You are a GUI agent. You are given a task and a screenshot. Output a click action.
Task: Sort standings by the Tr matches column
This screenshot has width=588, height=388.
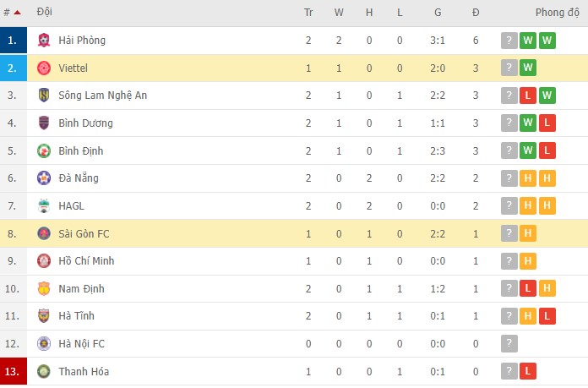tap(308, 13)
